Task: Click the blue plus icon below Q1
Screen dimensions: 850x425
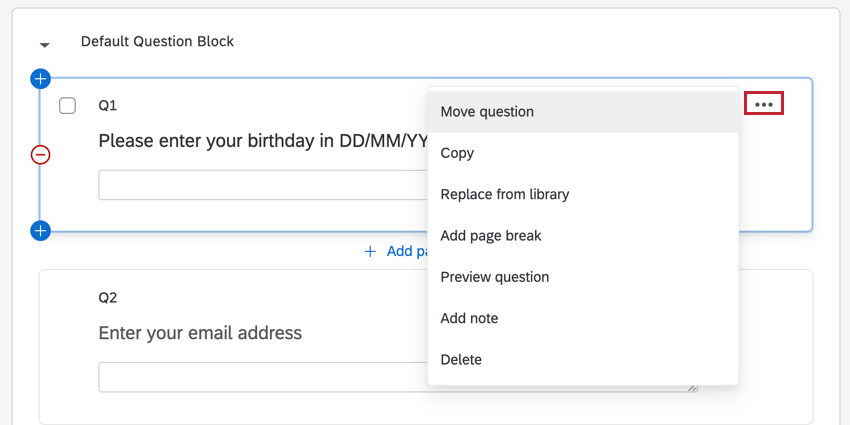Action: (40, 231)
